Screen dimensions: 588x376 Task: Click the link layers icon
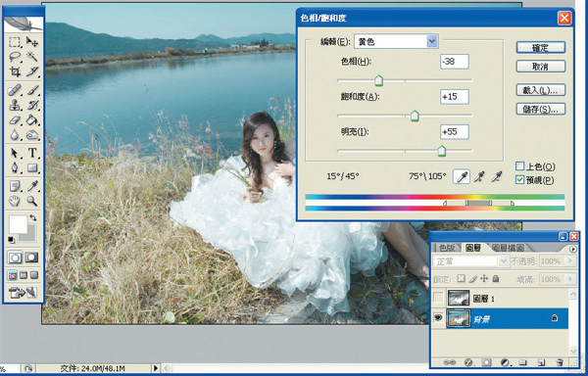(x=449, y=362)
